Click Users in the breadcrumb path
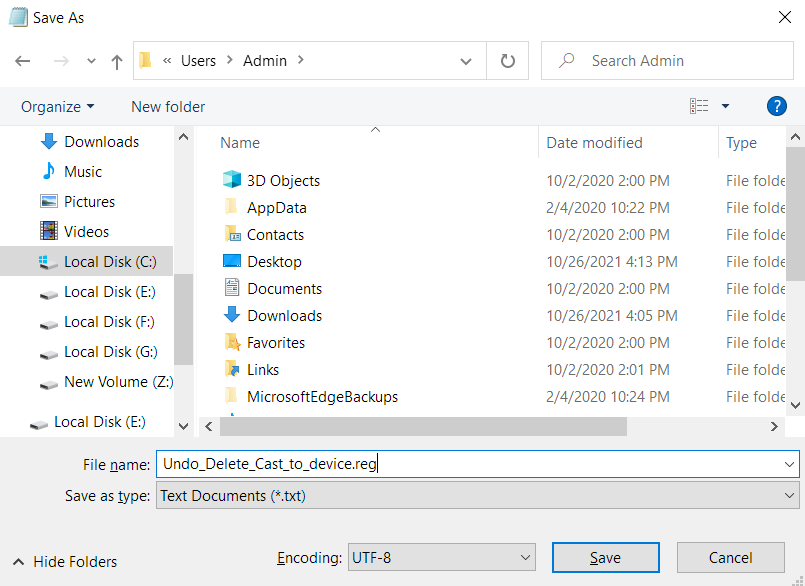Screen dimensions: 805x586 tap(198, 60)
